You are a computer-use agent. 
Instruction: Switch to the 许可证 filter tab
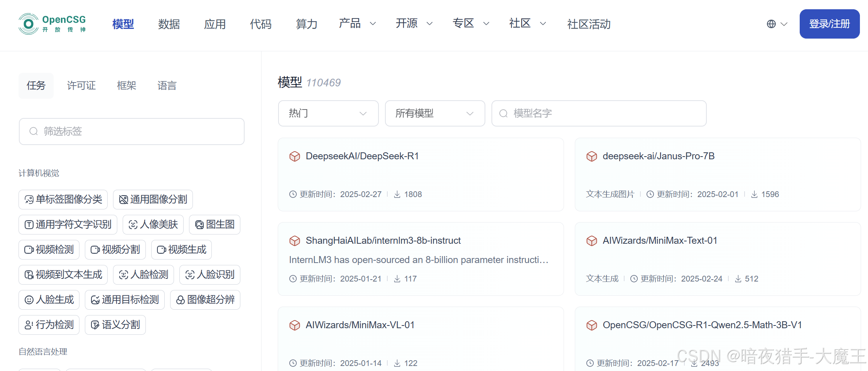coord(81,86)
